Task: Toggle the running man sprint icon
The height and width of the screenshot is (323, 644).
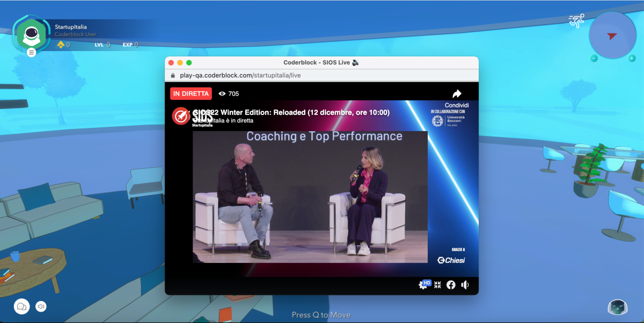Action: (576, 20)
